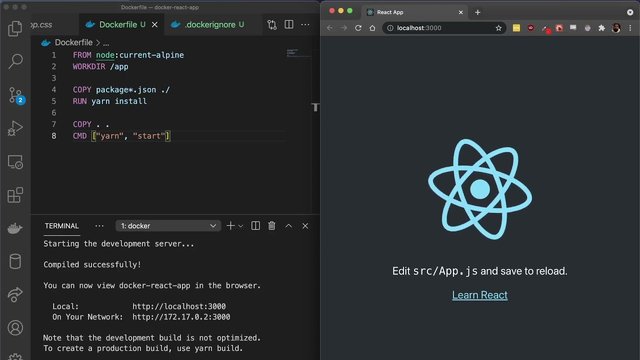Click the Dockerfile breadcrumb item
The width and height of the screenshot is (640, 360).
(x=73, y=42)
